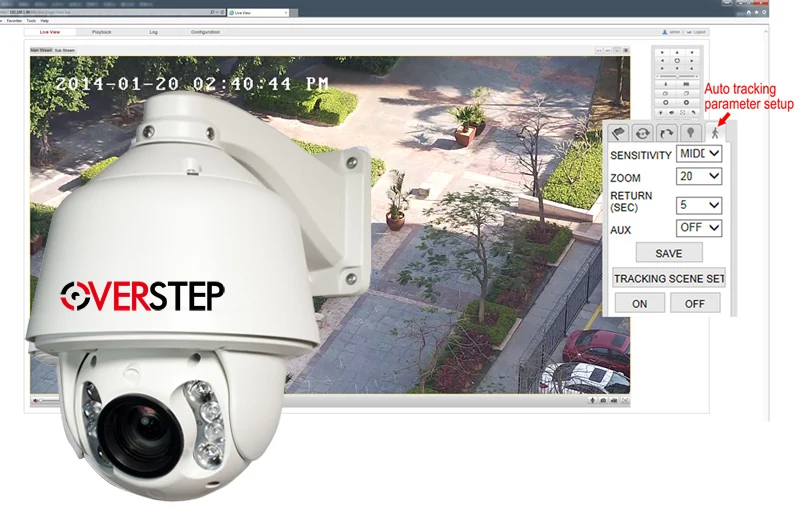This screenshot has height=510, width=800.
Task: Click the SAVE button
Action: pos(669,253)
